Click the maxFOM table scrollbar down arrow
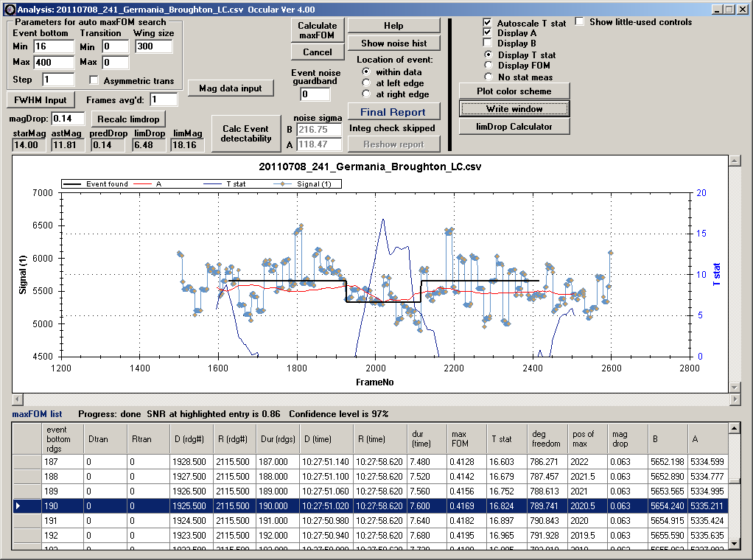The height and width of the screenshot is (560, 753). 735,544
